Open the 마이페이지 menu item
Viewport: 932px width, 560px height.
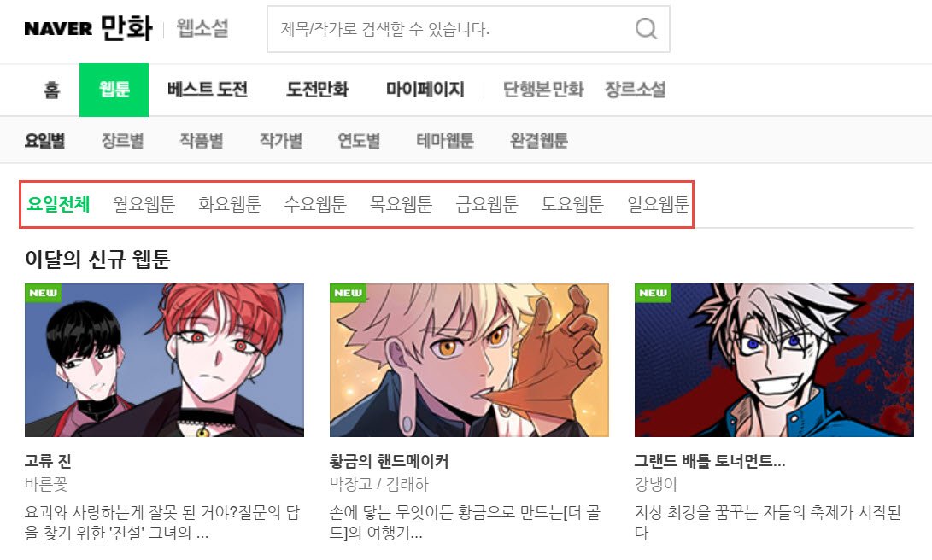(x=425, y=90)
